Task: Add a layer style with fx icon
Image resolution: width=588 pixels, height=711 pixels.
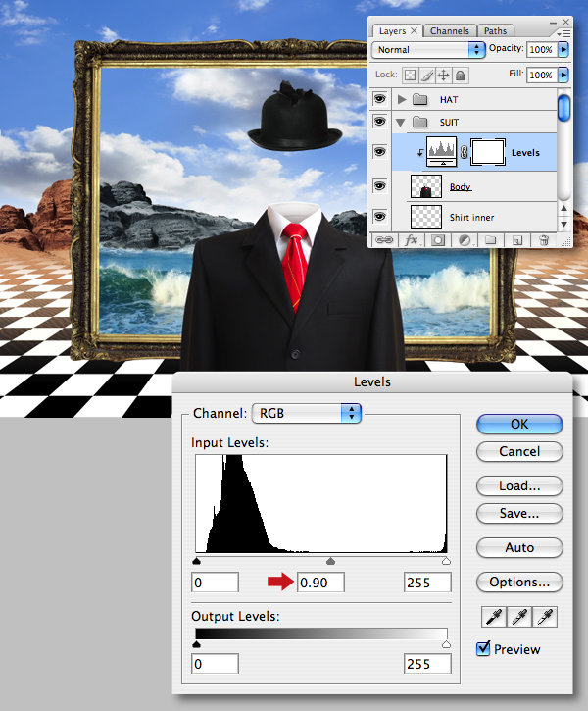Action: click(x=412, y=240)
